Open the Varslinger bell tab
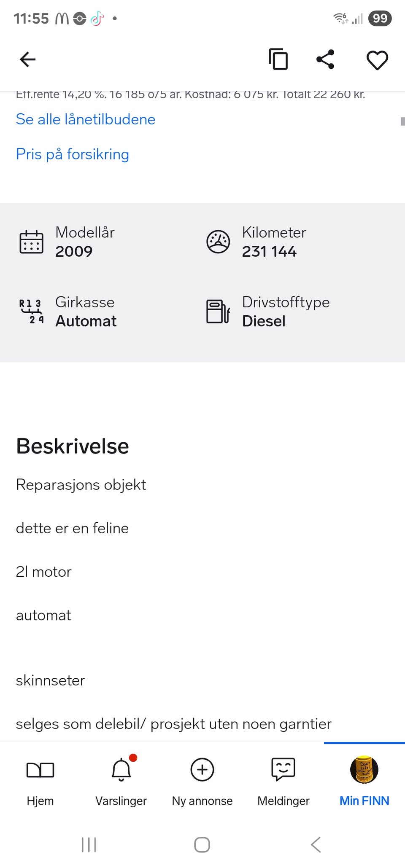 coord(121,781)
